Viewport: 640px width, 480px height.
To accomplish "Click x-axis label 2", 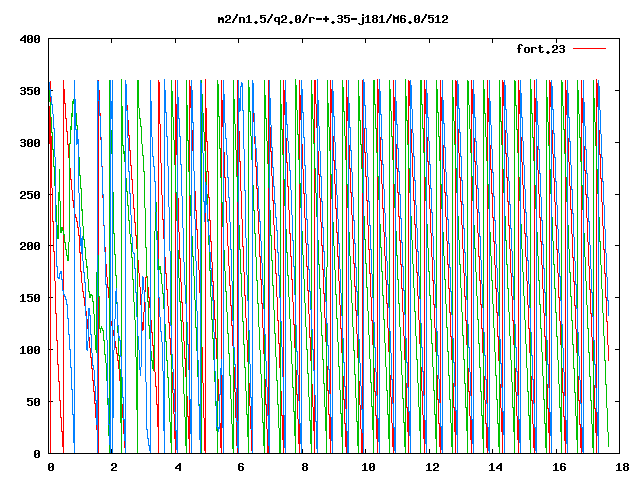I will [x=113, y=467].
